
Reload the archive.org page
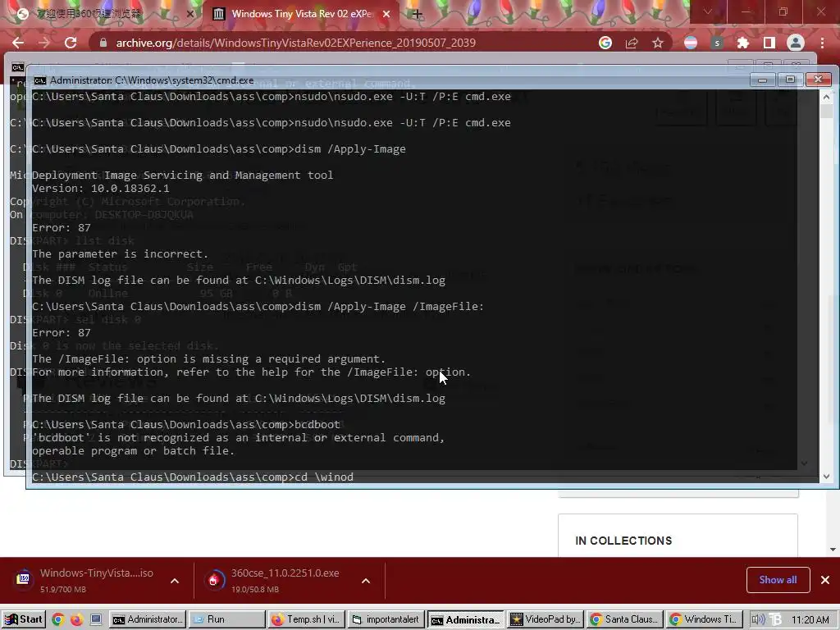point(71,43)
